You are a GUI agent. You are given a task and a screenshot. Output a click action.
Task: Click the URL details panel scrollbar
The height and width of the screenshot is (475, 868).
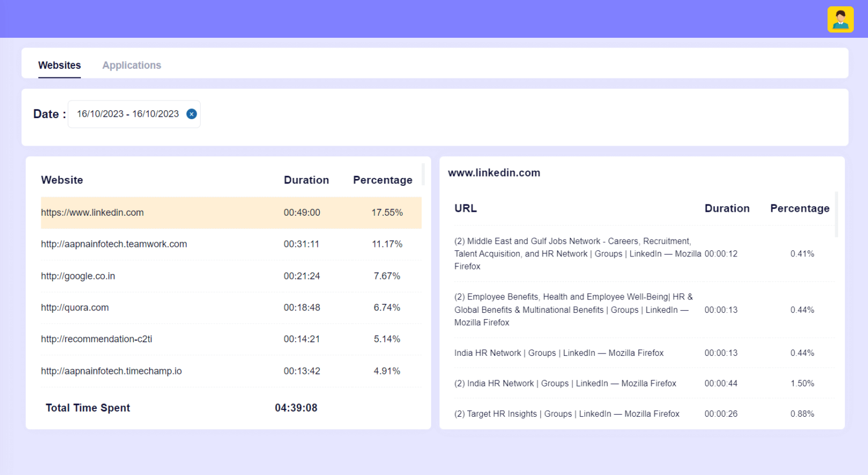coord(836,215)
